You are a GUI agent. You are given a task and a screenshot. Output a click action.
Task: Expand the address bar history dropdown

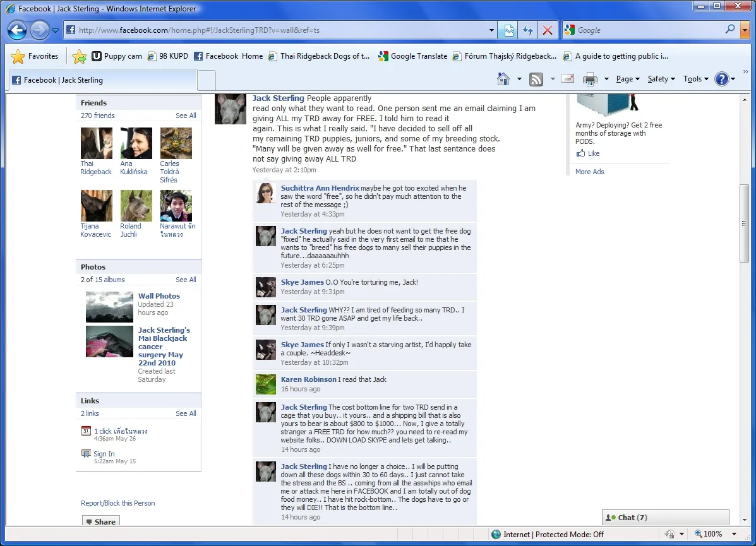pyautogui.click(x=491, y=30)
